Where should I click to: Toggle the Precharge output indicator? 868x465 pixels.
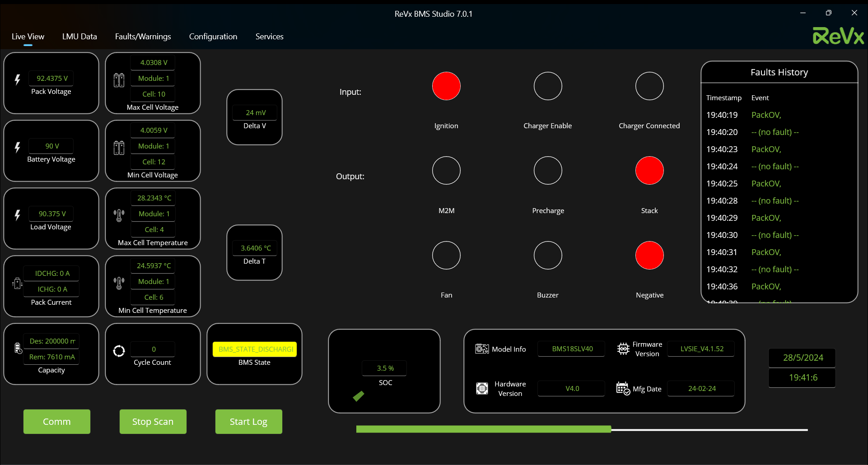[548, 171]
